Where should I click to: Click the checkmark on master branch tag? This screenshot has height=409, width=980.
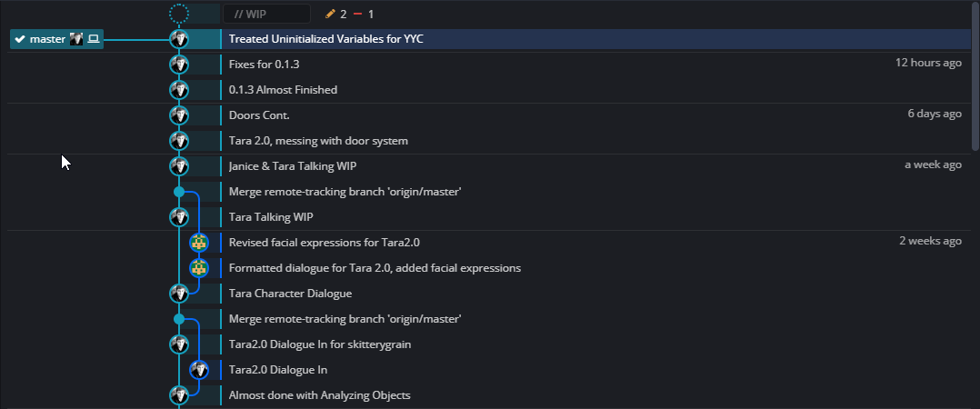(x=20, y=39)
